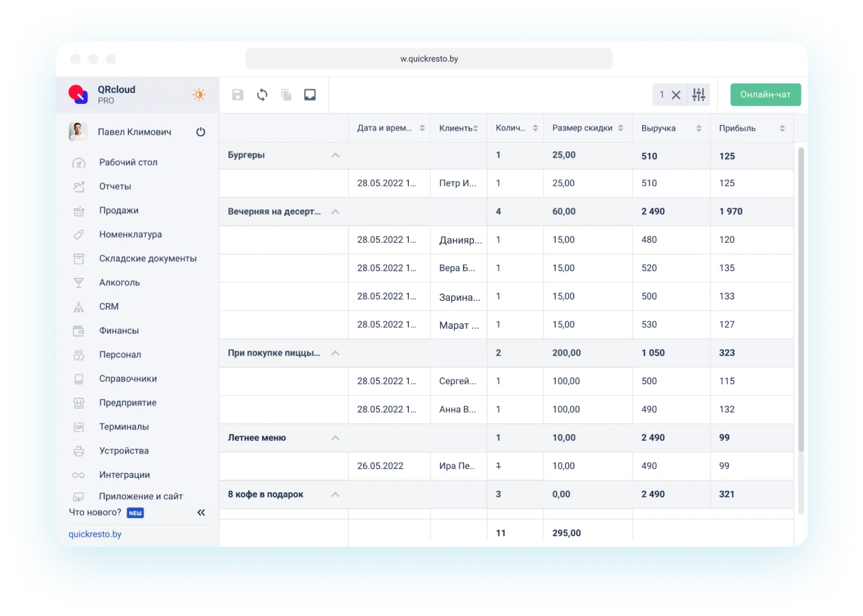The width and height of the screenshot is (863, 616).
Task: Click the refresh arrows icon in toolbar
Action: [262, 95]
